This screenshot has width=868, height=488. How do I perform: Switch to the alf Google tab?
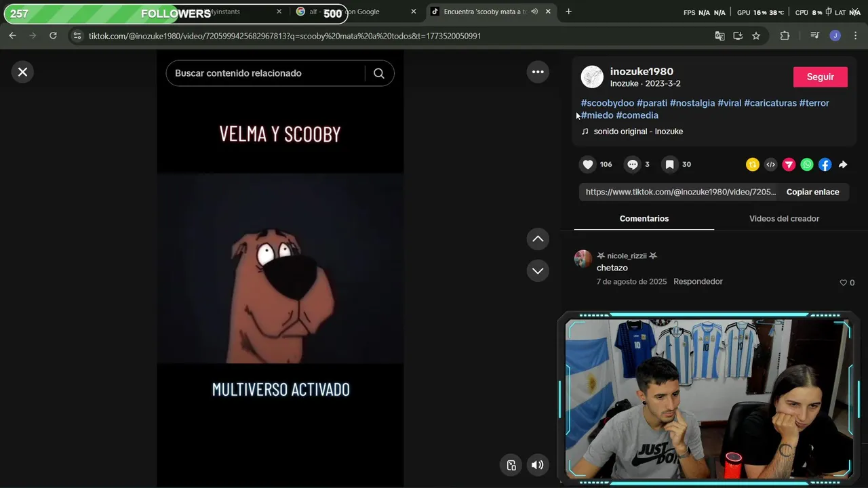point(356,12)
